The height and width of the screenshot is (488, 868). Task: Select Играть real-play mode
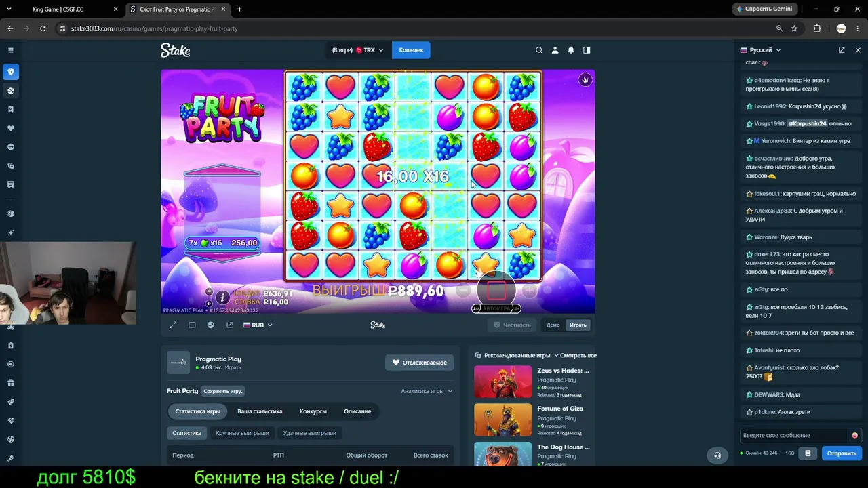click(578, 325)
